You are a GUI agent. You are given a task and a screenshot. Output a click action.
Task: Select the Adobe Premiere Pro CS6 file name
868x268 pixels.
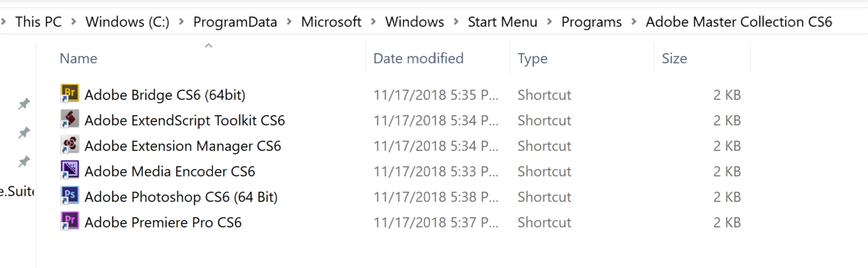tap(163, 222)
